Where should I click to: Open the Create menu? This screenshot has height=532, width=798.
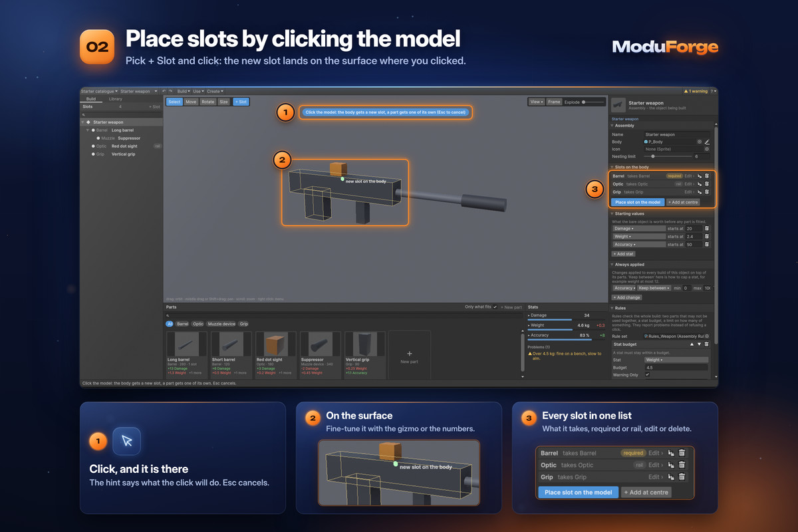[215, 91]
